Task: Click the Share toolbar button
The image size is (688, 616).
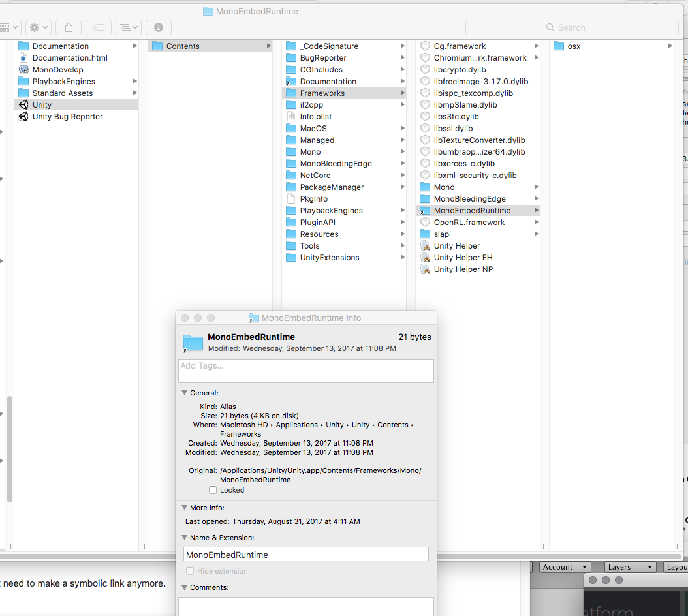Action: [x=69, y=27]
